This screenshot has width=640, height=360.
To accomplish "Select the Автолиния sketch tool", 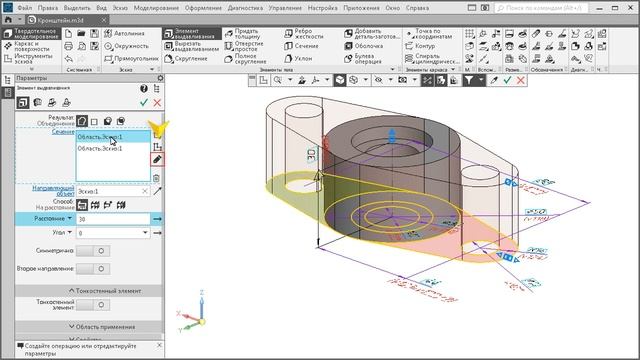I will (x=124, y=33).
